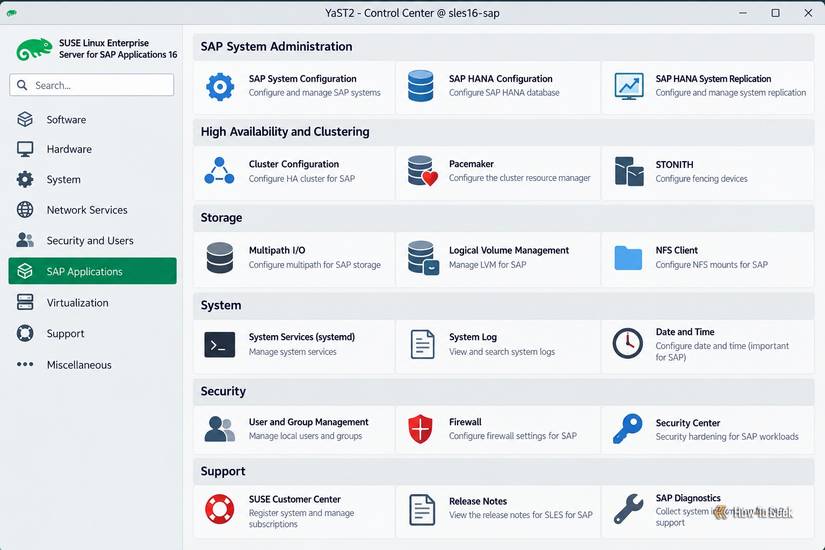Click the NFS Client folder icon
Screen dimensions: 825x550
pos(628,258)
